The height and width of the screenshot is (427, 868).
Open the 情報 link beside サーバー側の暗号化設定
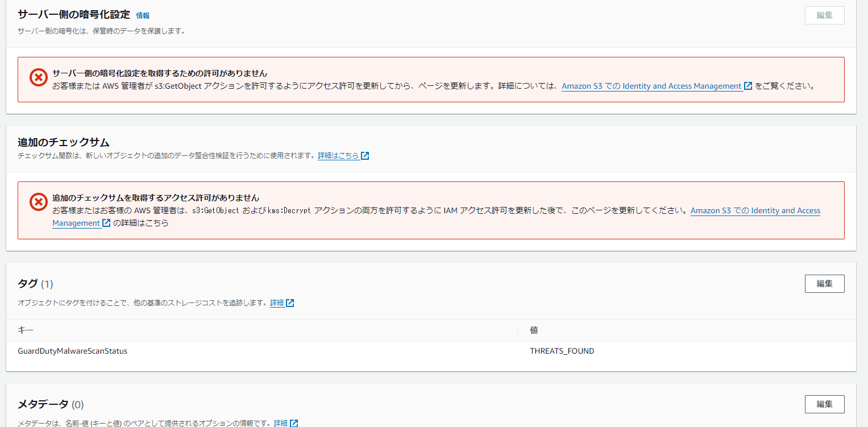click(143, 16)
